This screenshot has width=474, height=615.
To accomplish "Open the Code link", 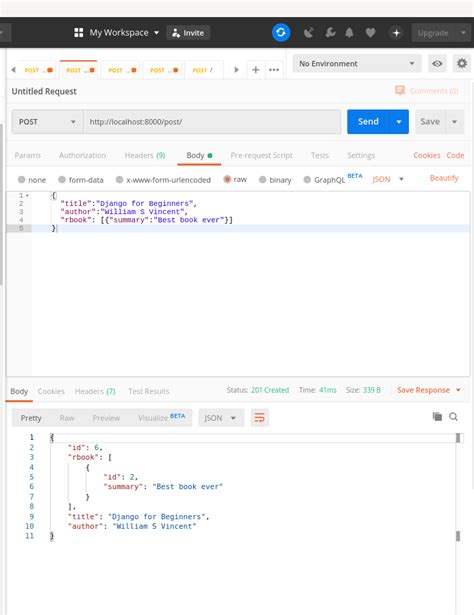I will (x=455, y=155).
